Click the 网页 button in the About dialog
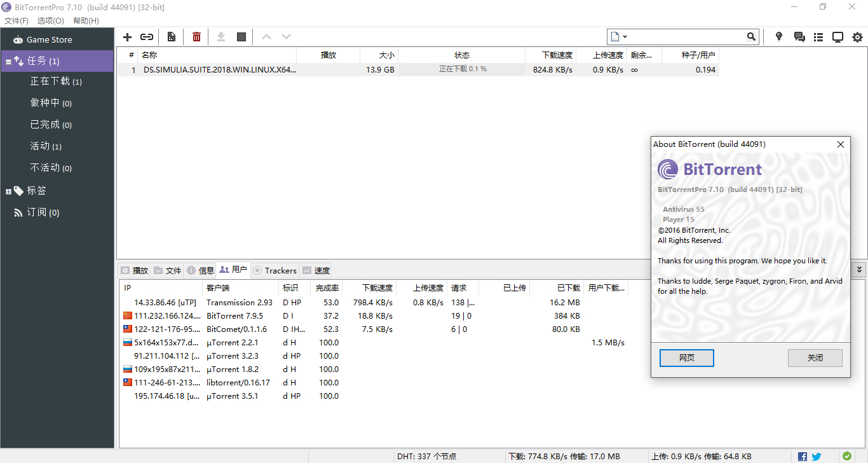 [686, 358]
